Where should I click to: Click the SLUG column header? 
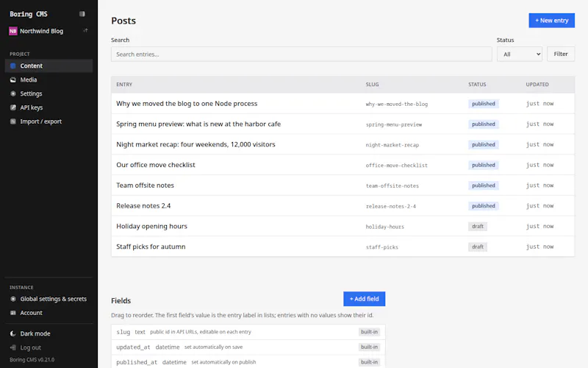[x=372, y=85]
